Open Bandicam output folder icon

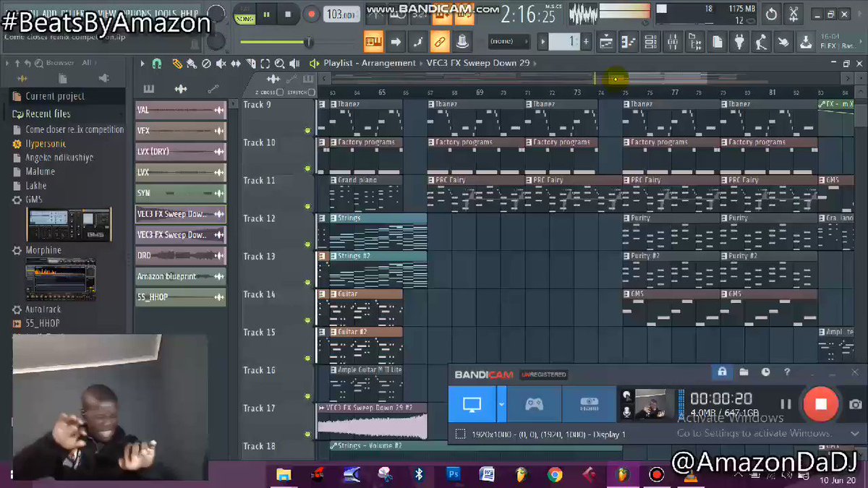744,372
